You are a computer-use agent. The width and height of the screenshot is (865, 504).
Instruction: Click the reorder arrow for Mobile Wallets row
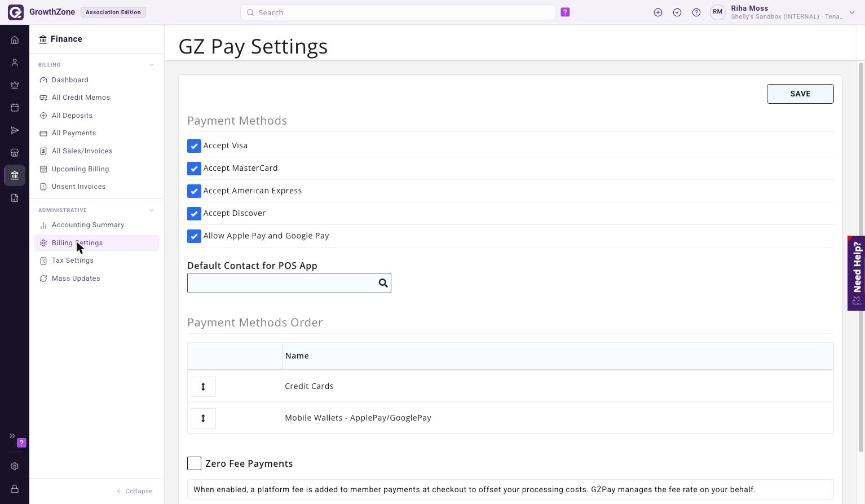pos(203,418)
